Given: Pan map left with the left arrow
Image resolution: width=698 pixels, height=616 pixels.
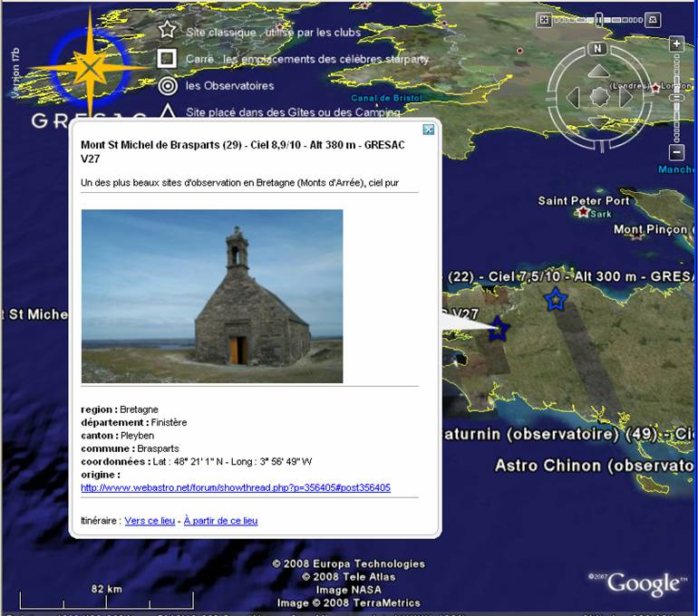Looking at the screenshot, I should click(573, 97).
